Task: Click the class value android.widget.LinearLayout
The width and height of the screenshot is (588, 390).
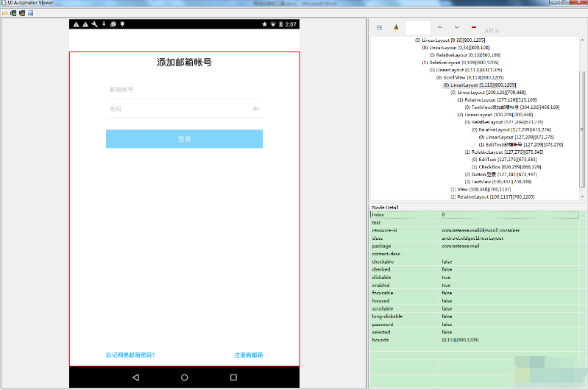Action: 472,238
